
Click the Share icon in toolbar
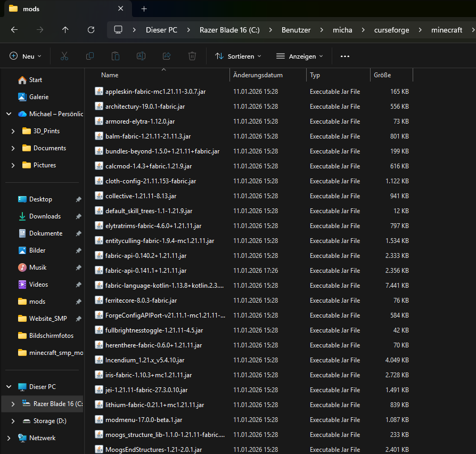(x=167, y=56)
